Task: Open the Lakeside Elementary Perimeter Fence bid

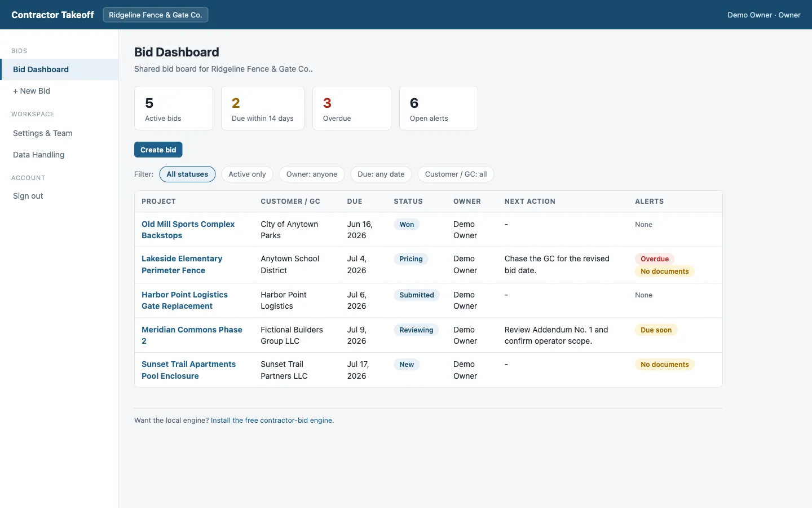Action: coord(182,264)
